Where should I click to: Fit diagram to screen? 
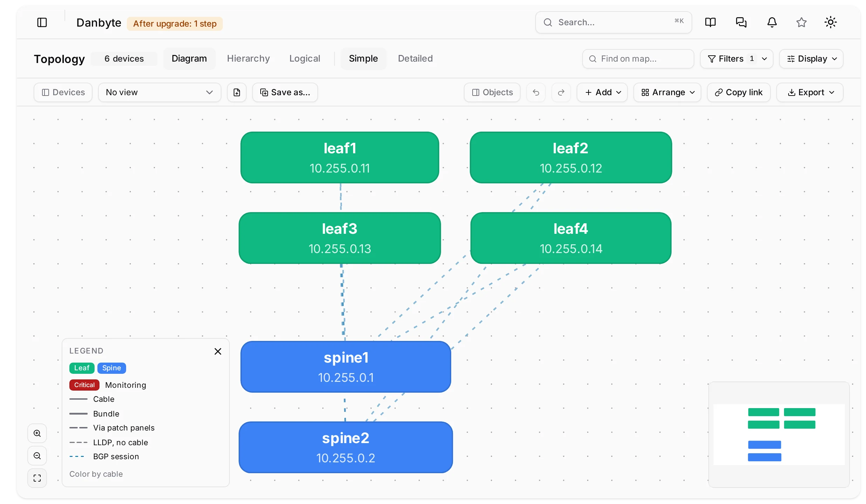click(x=37, y=478)
